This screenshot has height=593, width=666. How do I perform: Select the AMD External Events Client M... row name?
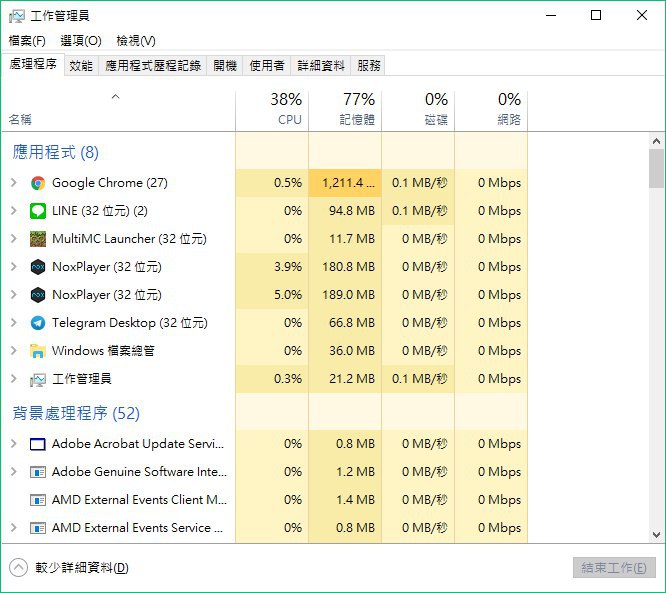(x=139, y=500)
